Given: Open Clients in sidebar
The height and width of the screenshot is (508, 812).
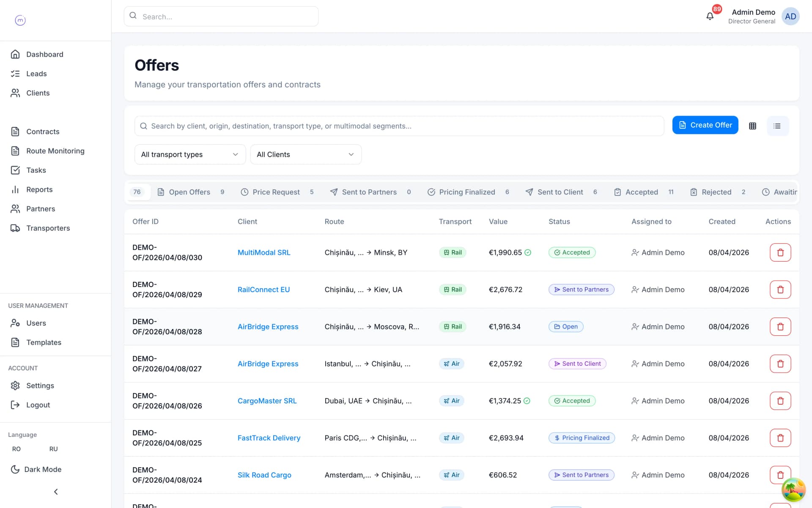Looking at the screenshot, I should [x=55, y=93].
